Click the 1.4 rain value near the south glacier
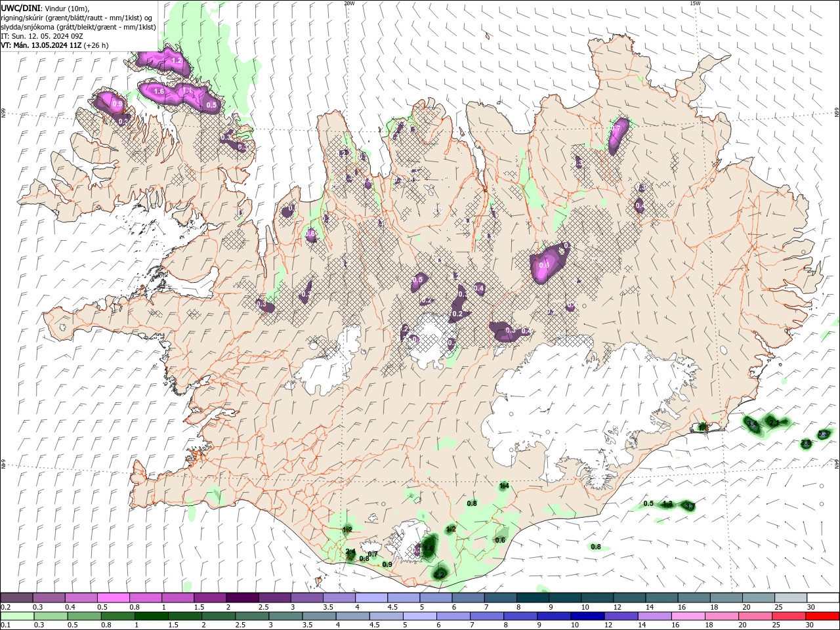 504,486
